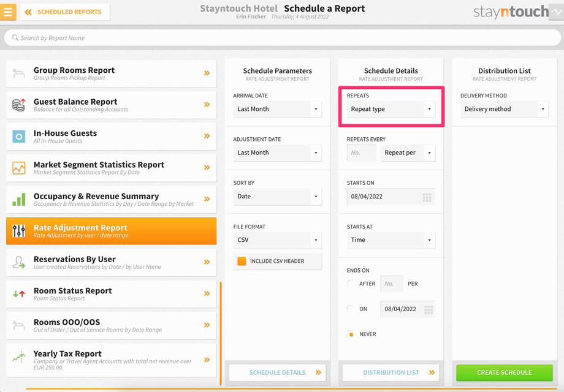Click the Guest Balance Report coins icon
Screen dimensions: 564x392
coord(19,105)
